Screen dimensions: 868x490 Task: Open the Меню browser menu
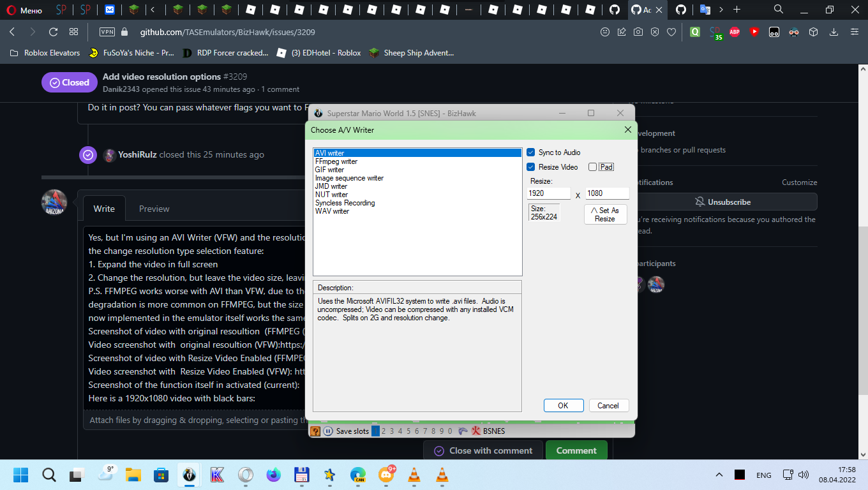[26, 10]
